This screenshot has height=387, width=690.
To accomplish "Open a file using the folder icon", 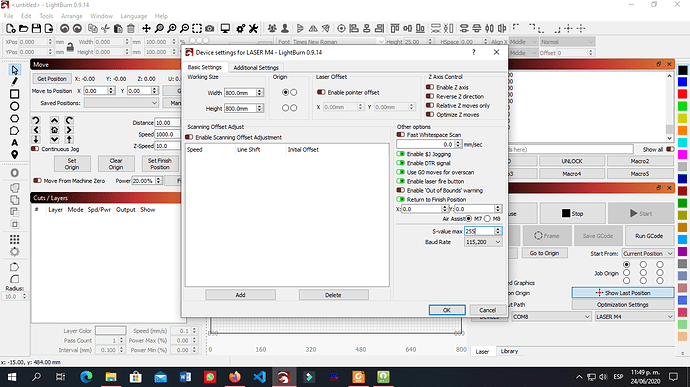I will (23, 29).
